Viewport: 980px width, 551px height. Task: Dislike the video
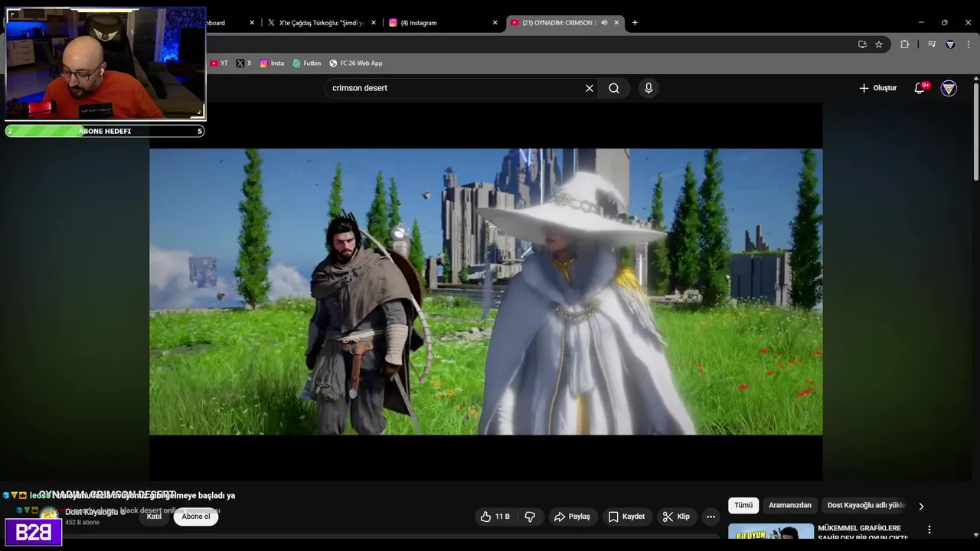point(530,517)
